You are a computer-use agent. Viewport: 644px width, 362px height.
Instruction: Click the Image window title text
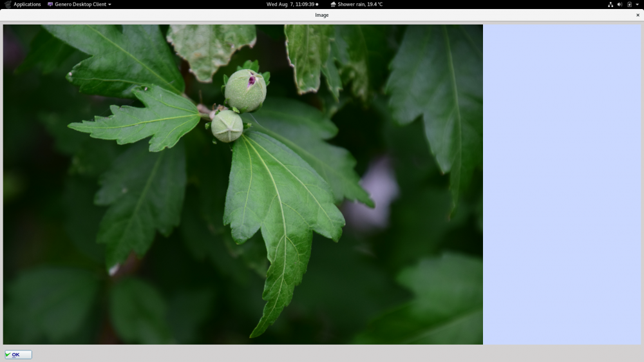[x=321, y=15]
